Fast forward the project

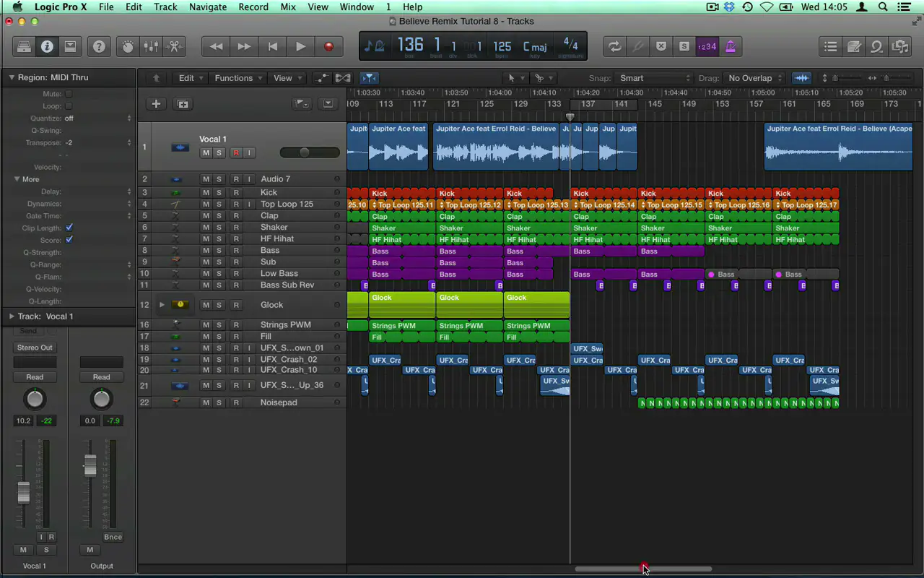[x=244, y=46]
